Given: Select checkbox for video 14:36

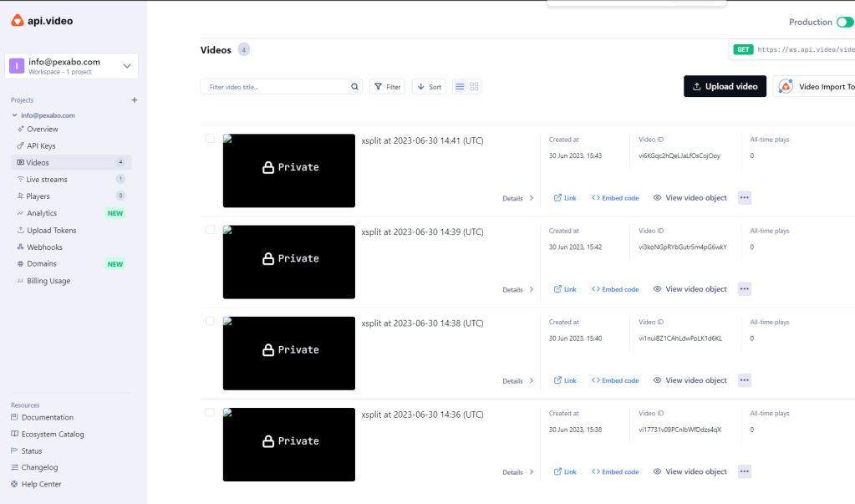Looking at the screenshot, I should pyautogui.click(x=210, y=412).
